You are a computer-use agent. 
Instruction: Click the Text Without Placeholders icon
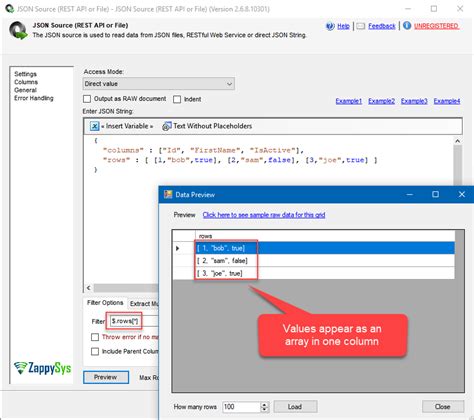pyautogui.click(x=166, y=126)
